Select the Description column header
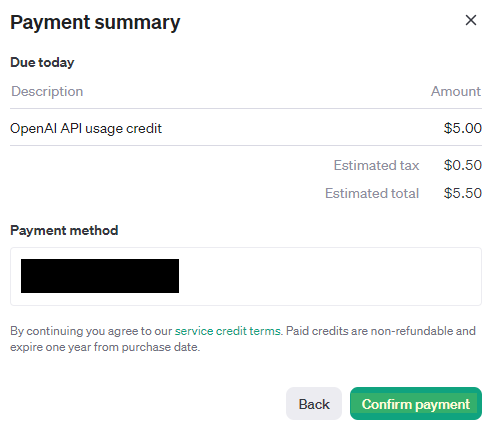497x435 pixels. tap(47, 91)
